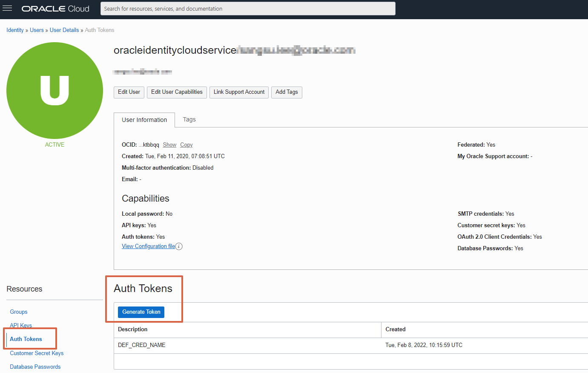
Task: Open Groups in Resources list
Action: coord(19,312)
